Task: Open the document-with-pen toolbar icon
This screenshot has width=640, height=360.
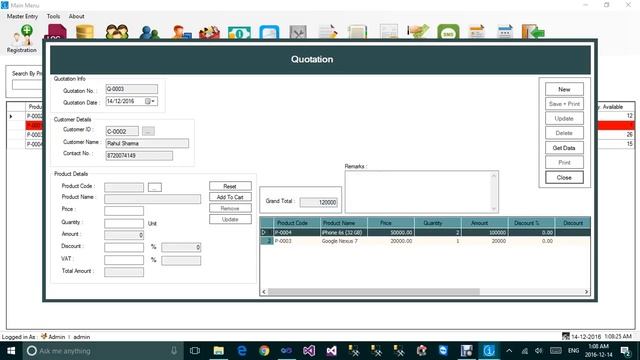Action: pos(328,32)
